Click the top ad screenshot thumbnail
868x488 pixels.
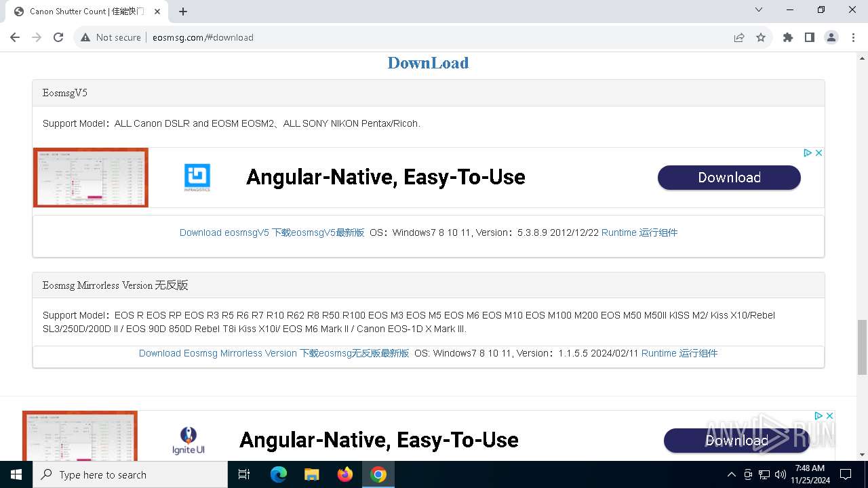point(91,178)
